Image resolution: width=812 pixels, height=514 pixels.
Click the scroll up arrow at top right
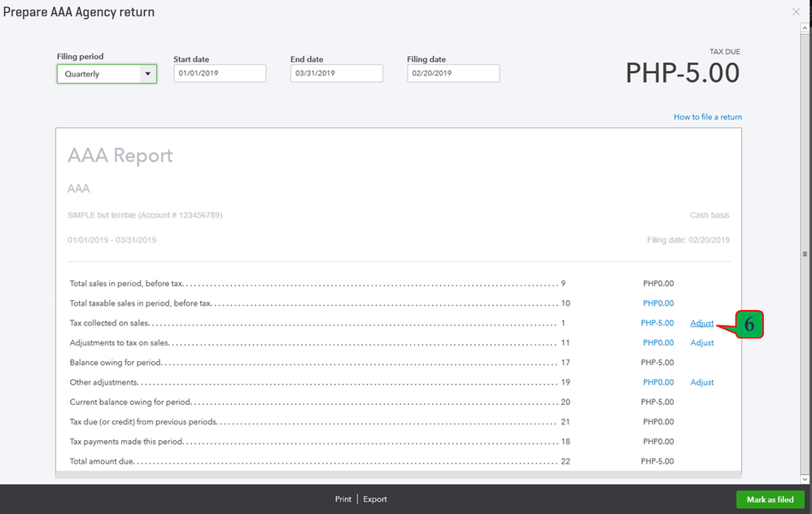coord(805,28)
